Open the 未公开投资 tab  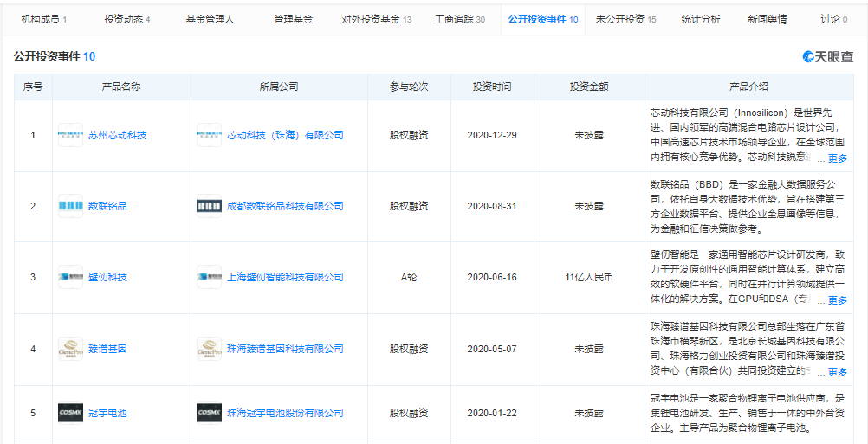(626, 20)
